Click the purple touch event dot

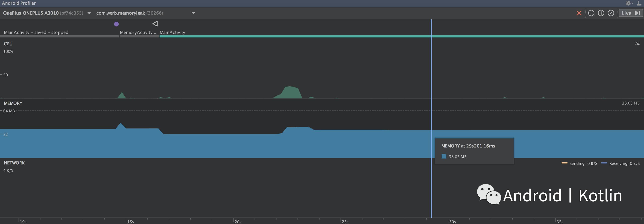(116, 24)
